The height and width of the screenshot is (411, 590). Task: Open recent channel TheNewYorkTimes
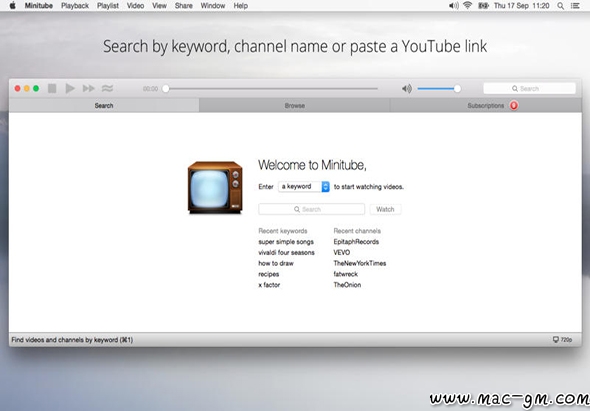point(360,263)
